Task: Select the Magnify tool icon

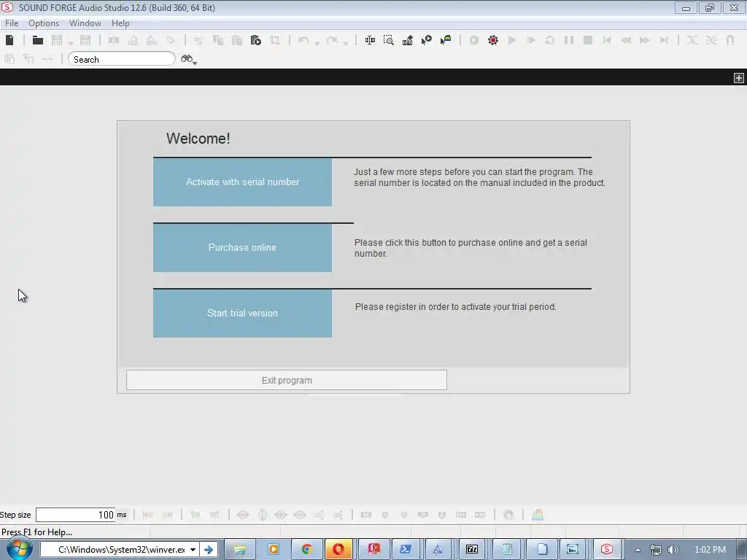Action: [x=389, y=40]
